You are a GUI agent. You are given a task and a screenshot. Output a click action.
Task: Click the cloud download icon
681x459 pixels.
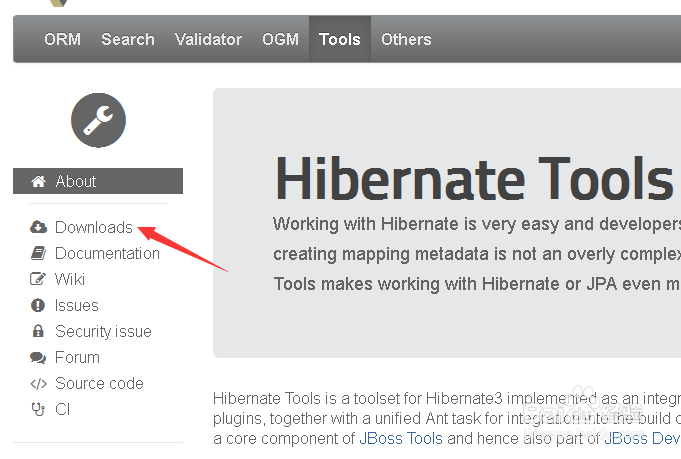39,227
